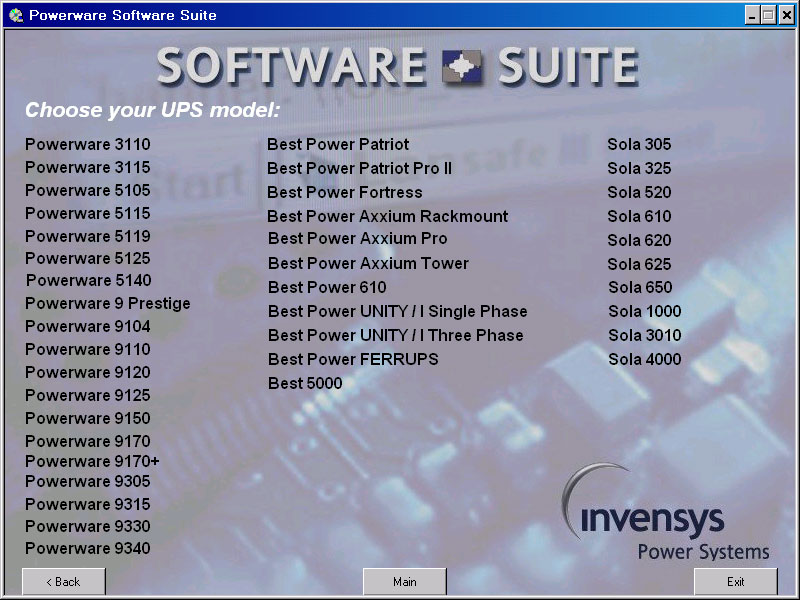Click the Back button

point(64,581)
